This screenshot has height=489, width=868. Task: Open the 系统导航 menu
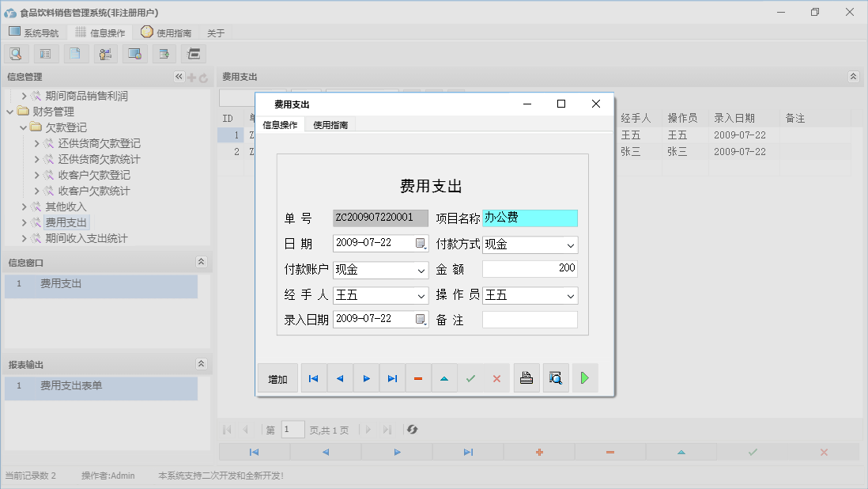[34, 32]
